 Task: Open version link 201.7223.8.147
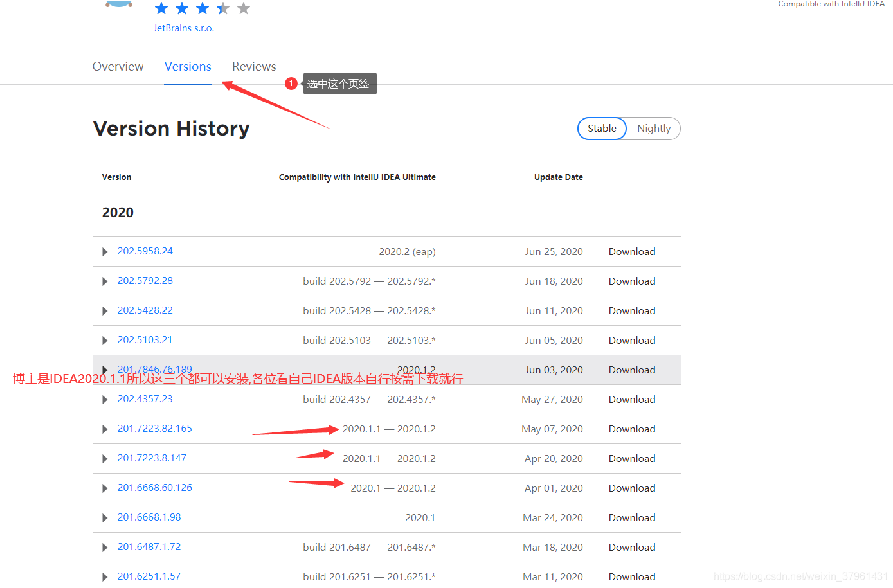(152, 458)
